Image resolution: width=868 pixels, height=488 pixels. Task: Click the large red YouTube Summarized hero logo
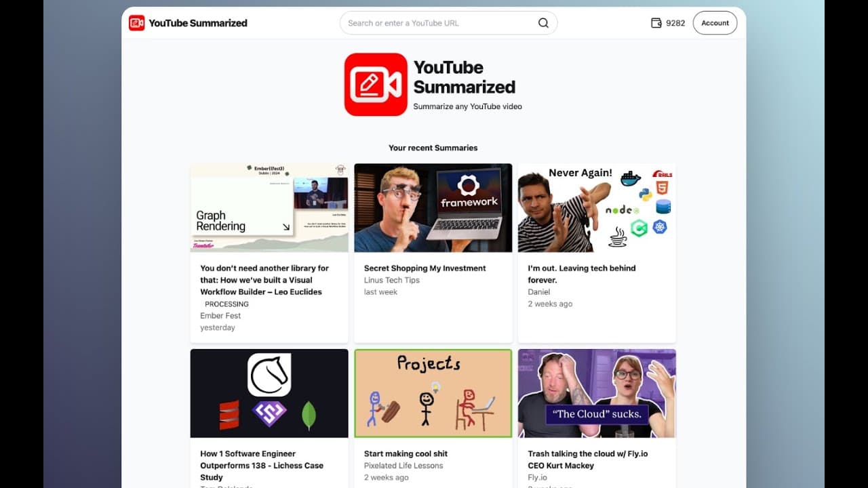click(376, 85)
